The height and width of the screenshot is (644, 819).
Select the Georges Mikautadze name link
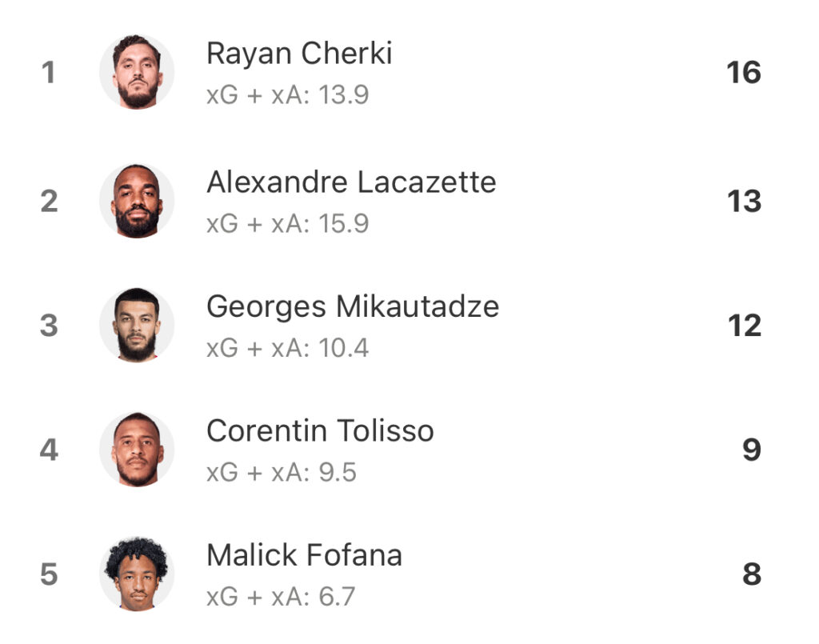point(353,307)
